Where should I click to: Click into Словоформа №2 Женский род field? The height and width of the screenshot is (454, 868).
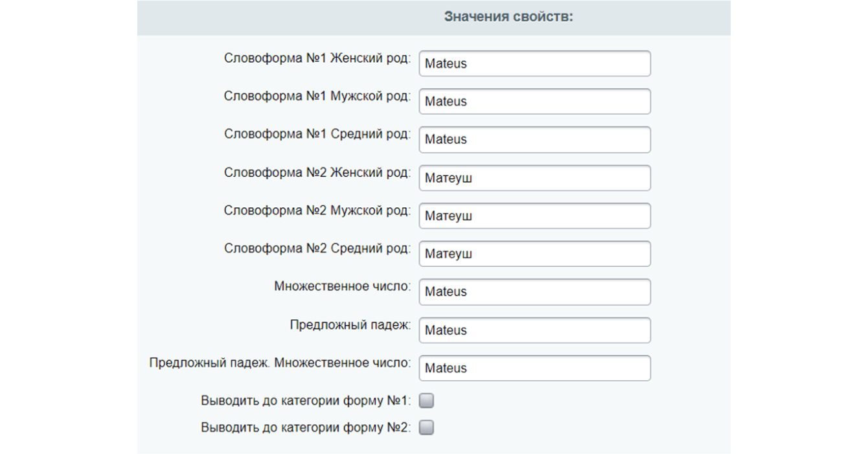534,178
